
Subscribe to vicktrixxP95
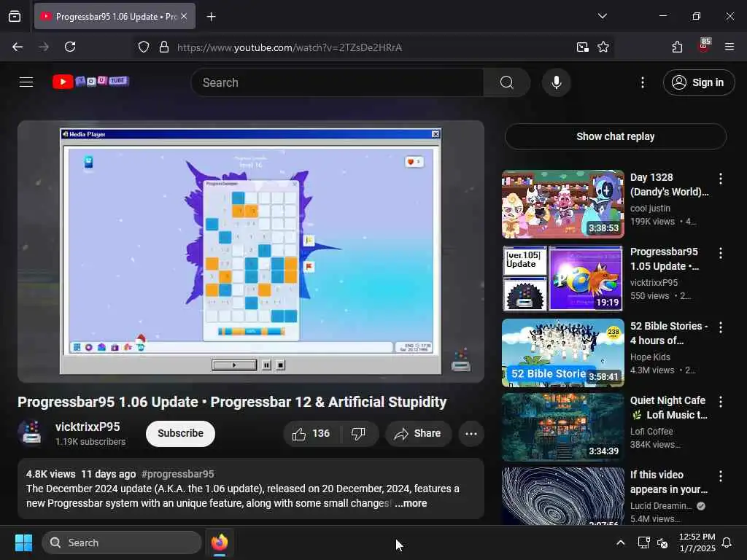(x=181, y=433)
